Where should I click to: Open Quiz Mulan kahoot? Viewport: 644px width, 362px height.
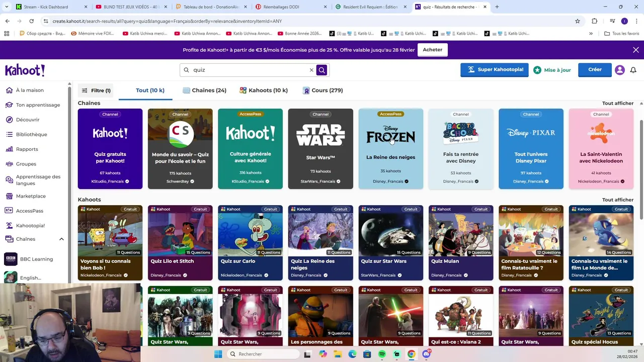pos(461,243)
